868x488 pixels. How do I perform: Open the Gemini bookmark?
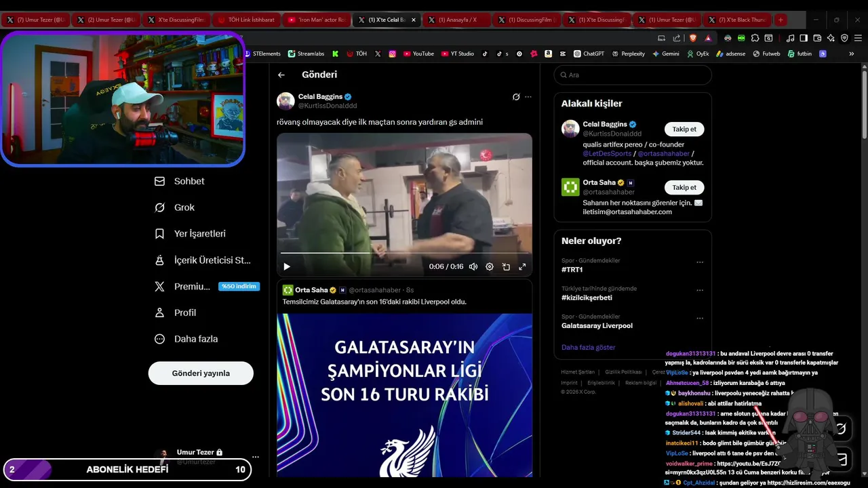(666, 54)
